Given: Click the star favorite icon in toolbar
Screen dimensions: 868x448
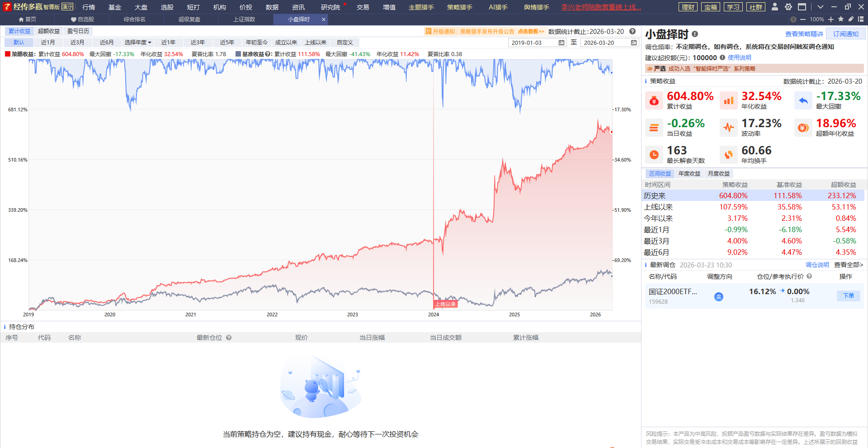Looking at the screenshot, I should pos(841,19).
